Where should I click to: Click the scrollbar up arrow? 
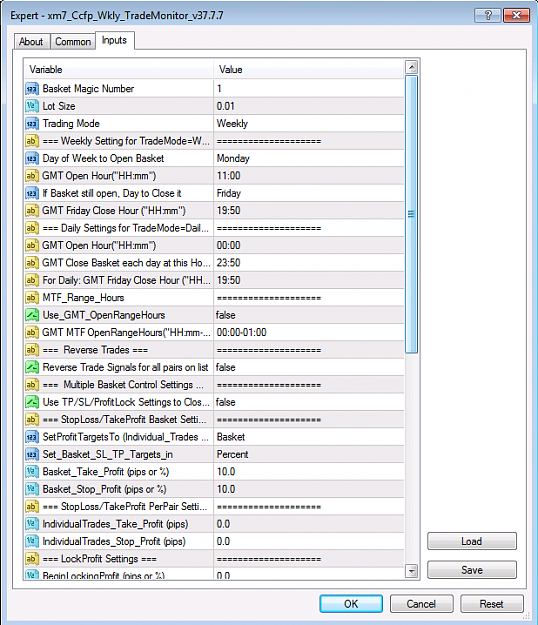pyautogui.click(x=411, y=67)
